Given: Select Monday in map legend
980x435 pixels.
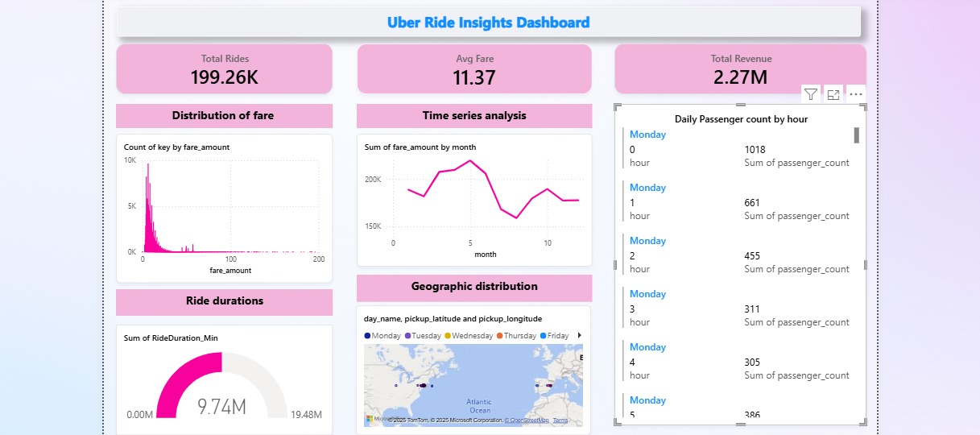Looking at the screenshot, I should pos(382,335).
